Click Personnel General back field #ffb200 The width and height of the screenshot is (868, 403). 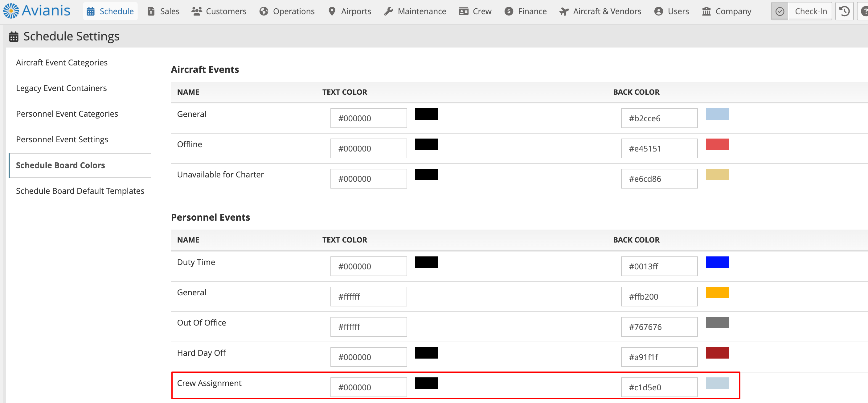click(x=659, y=297)
